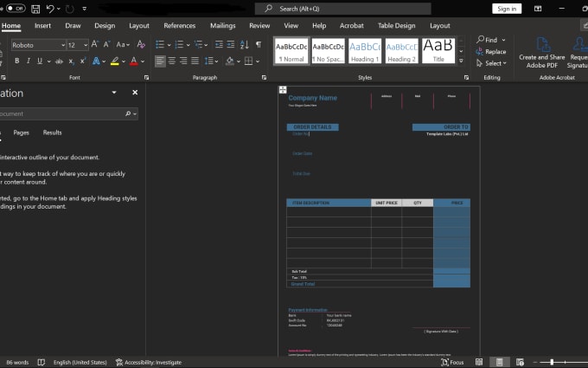The width and height of the screenshot is (588, 368).
Task: Click the Sort icon
Action: [x=244, y=45]
